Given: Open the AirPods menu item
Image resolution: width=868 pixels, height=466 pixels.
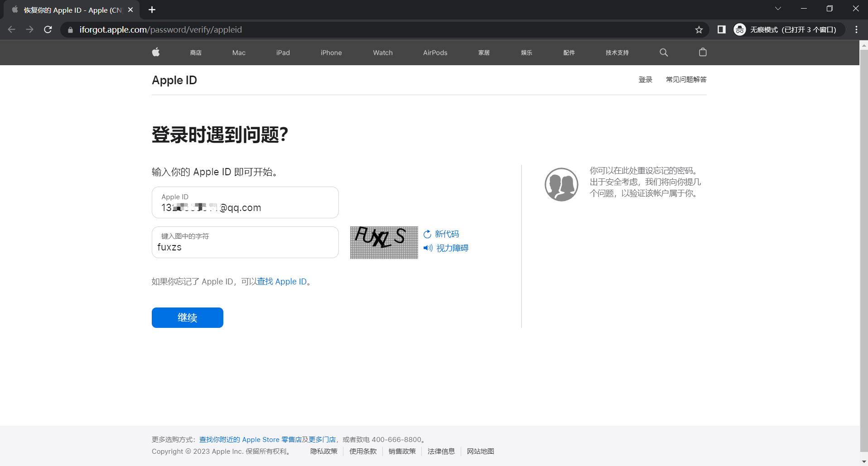Looking at the screenshot, I should (435, 53).
